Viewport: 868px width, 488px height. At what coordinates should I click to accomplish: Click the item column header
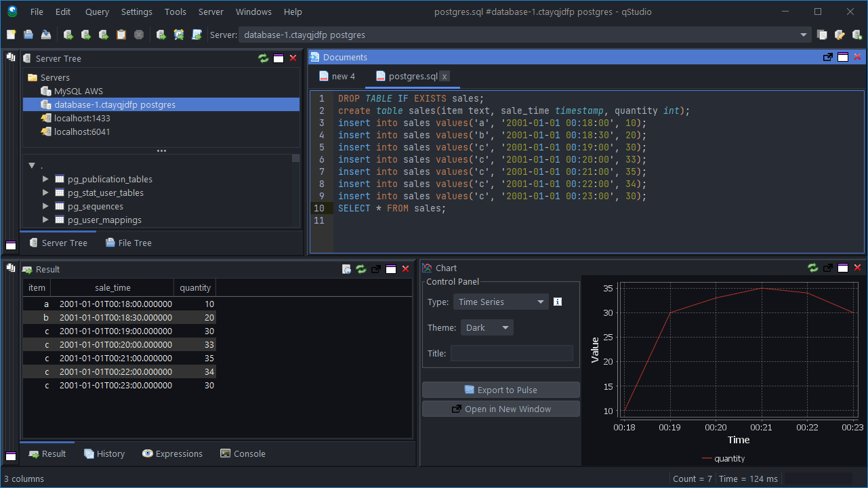tap(37, 287)
